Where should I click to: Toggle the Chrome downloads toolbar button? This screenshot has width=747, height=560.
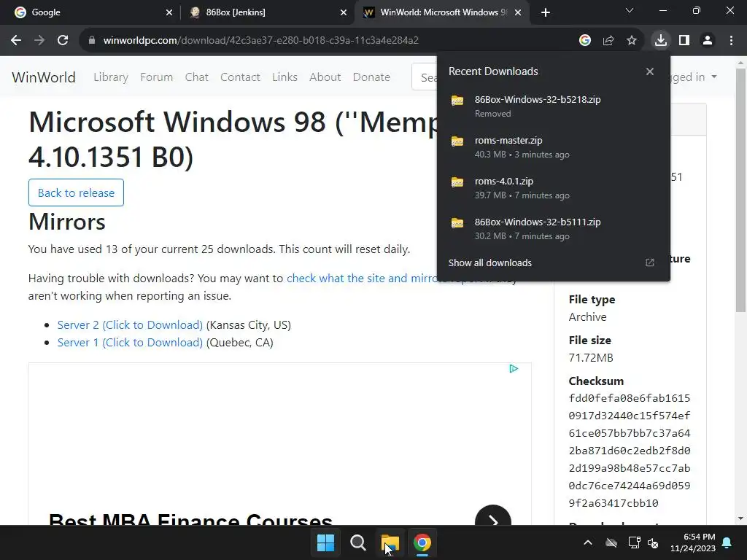pos(661,41)
